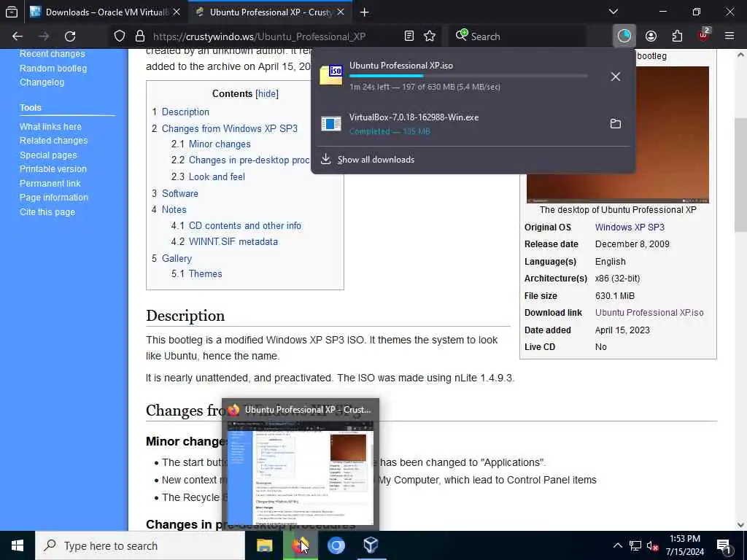Open Random bootleg in sidebar
This screenshot has height=560, width=747.
[x=53, y=68]
